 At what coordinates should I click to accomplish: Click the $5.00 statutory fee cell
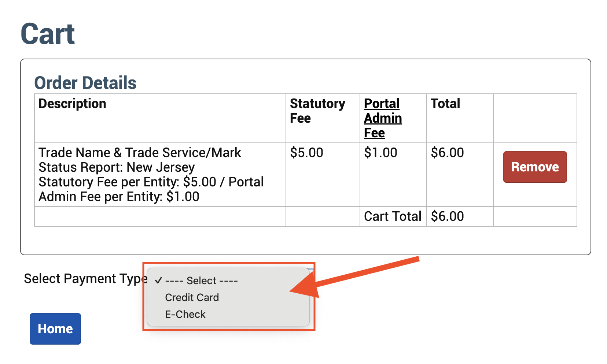click(306, 153)
